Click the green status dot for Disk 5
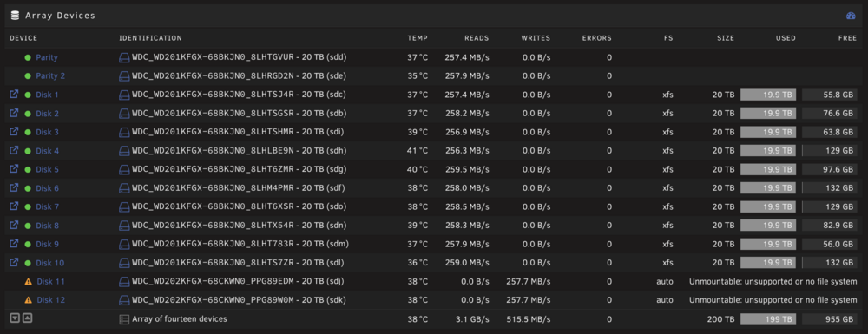This screenshot has width=868, height=334. point(28,169)
